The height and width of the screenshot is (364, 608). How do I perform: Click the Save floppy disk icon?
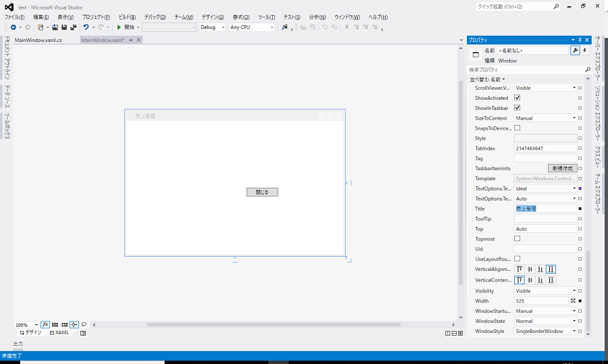click(x=64, y=27)
